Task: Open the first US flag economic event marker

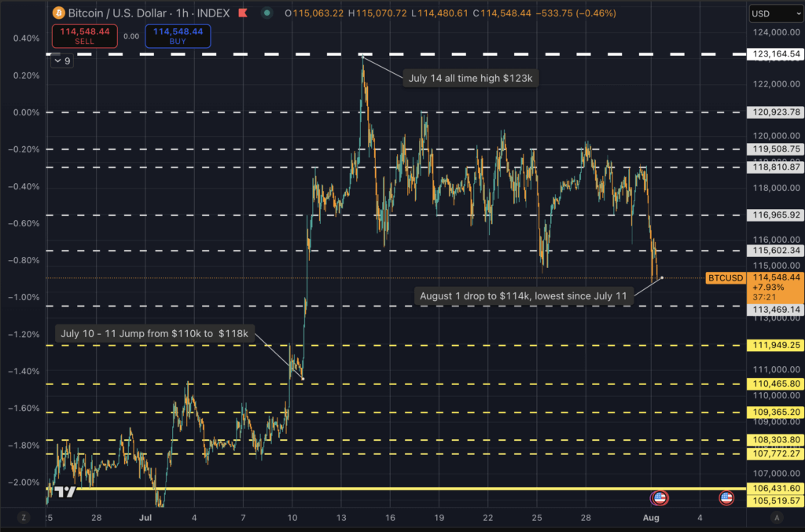Action: [x=660, y=497]
